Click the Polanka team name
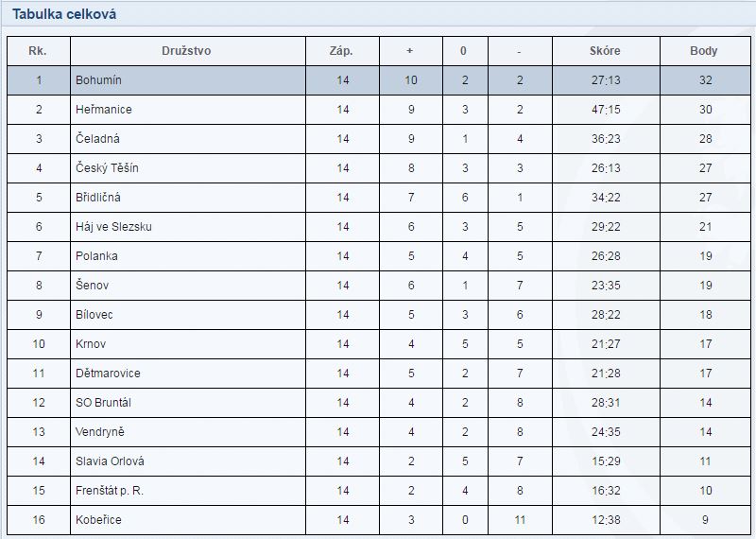Viewport: 756px width, 539px height. pos(96,256)
